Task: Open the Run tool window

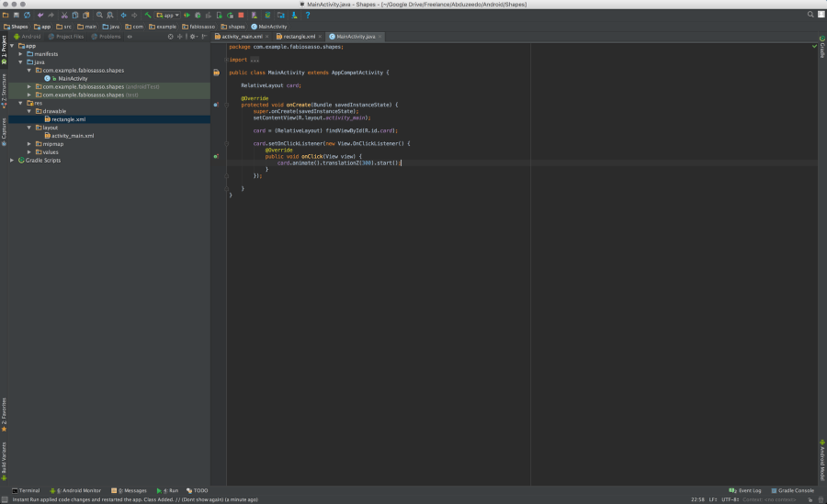Action: 167,490
